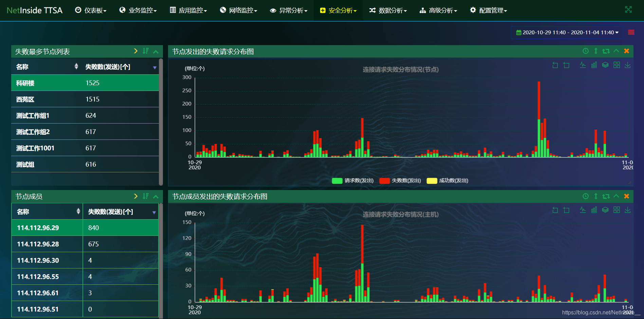Select member 114.112.96.28 row
This screenshot has height=319, width=644.
pyautogui.click(x=85, y=244)
